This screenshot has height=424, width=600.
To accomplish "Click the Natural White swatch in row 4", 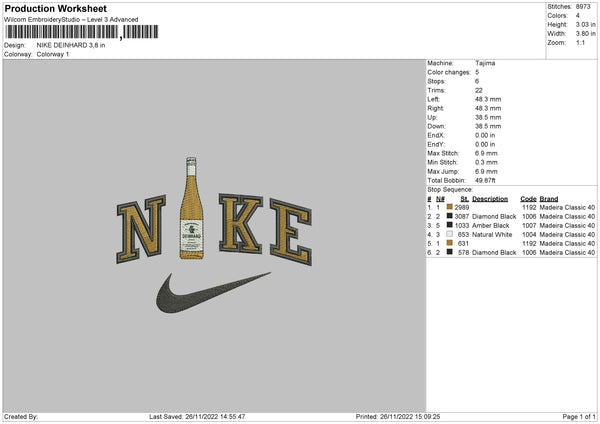I will (x=450, y=234).
